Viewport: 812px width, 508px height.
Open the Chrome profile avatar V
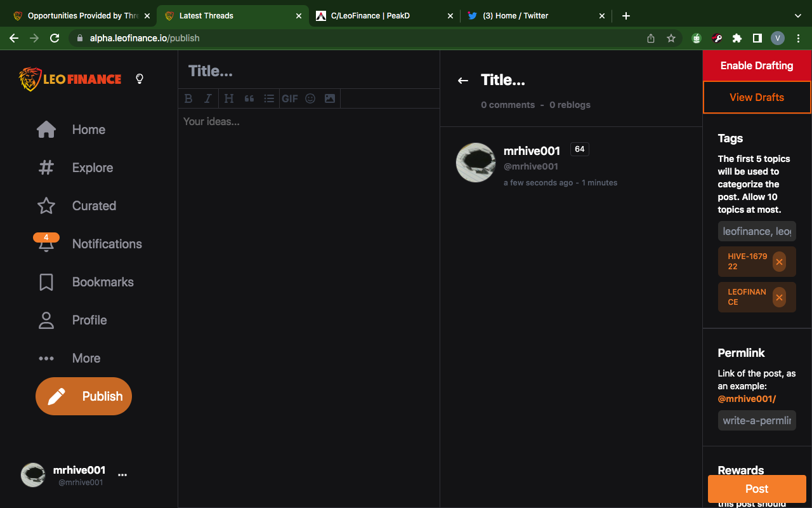pos(778,38)
